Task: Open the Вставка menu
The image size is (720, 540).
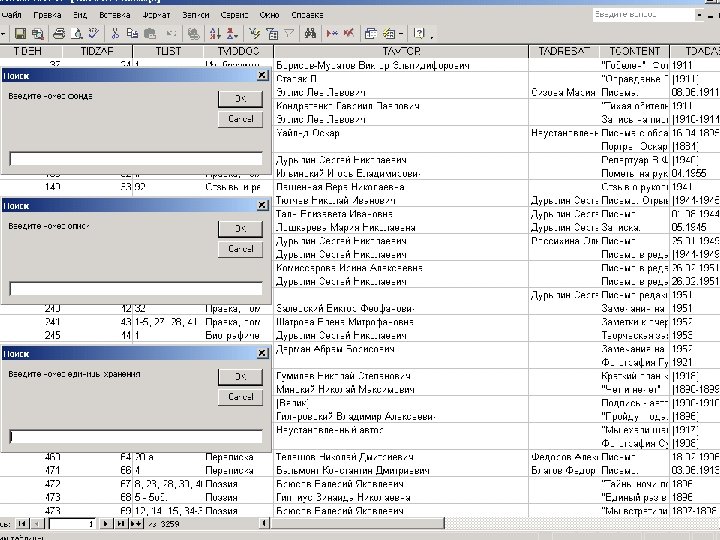Action: coord(114,15)
